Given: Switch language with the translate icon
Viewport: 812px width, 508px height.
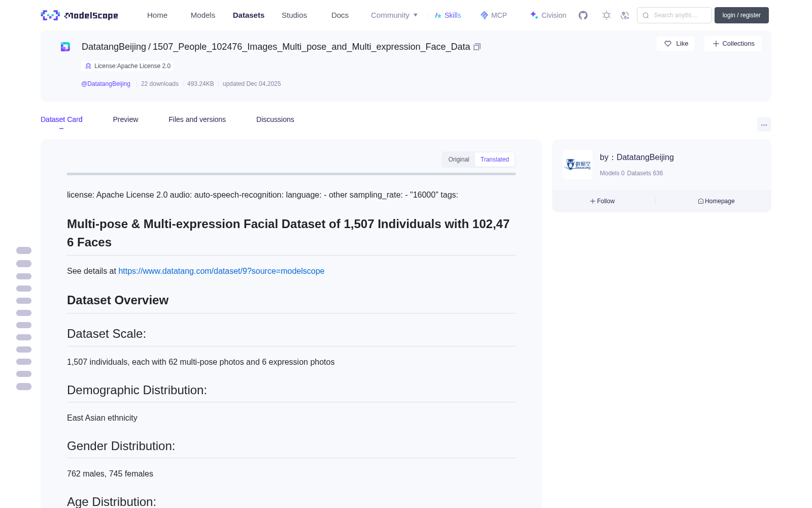Looking at the screenshot, I should tap(625, 15).
